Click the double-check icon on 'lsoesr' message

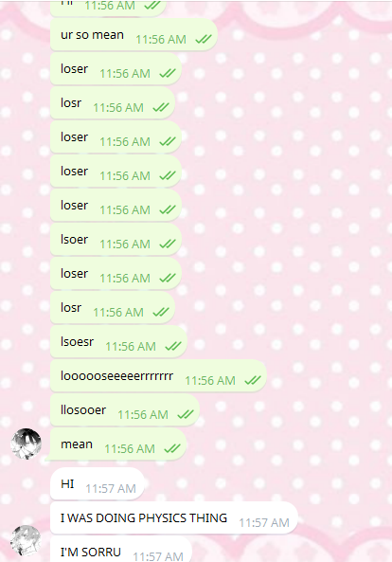173,346
